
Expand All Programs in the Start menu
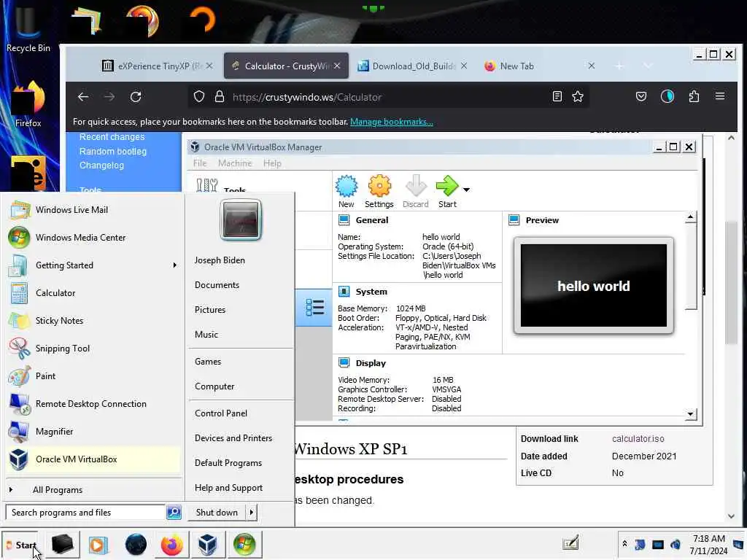coord(93,490)
